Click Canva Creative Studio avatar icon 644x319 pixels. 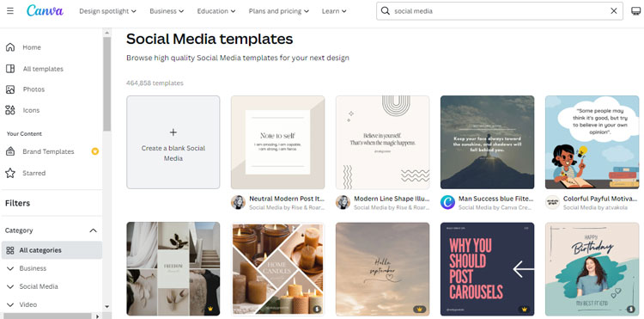447,202
